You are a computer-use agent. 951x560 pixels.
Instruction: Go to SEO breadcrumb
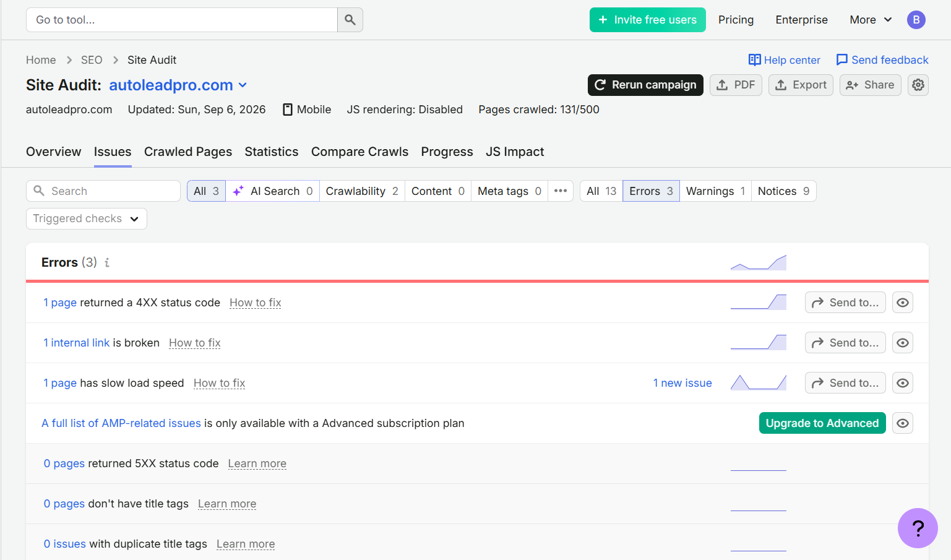coord(92,60)
